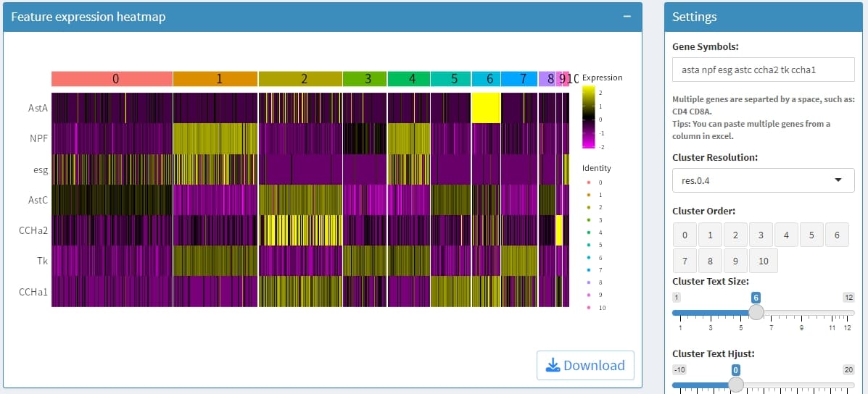Click the cluster 0 color bar in heatmap

[112, 78]
